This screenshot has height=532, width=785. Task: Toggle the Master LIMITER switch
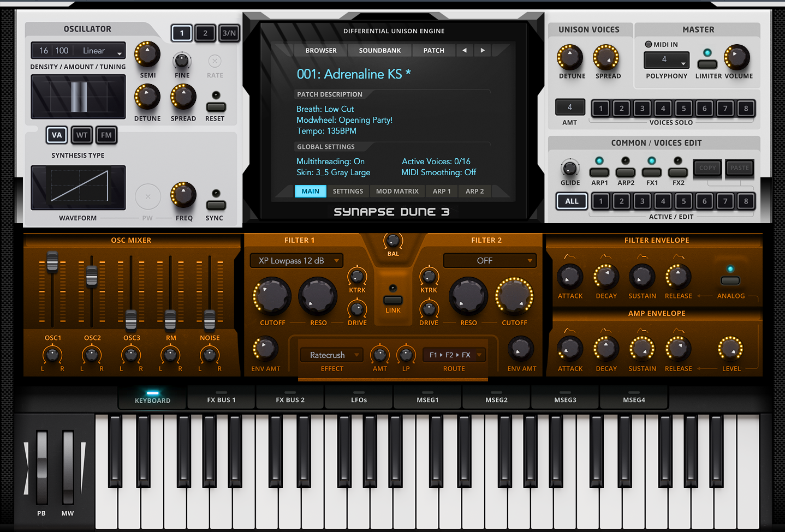707,64
